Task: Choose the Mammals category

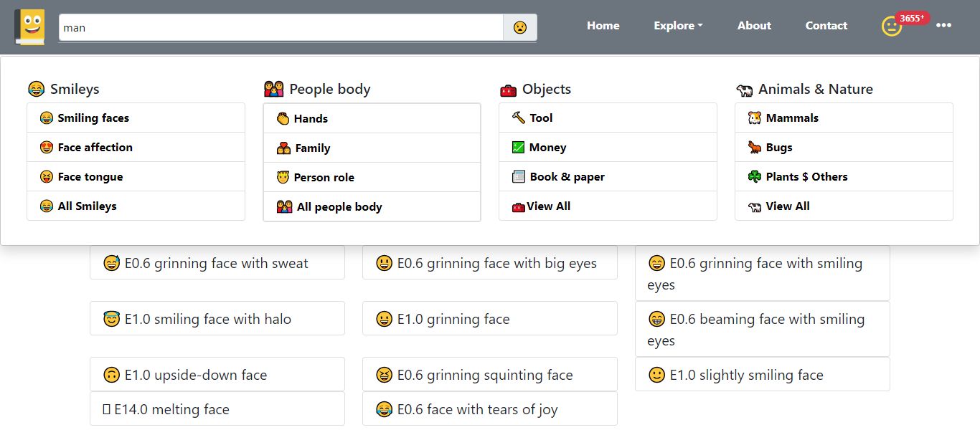Action: point(791,118)
